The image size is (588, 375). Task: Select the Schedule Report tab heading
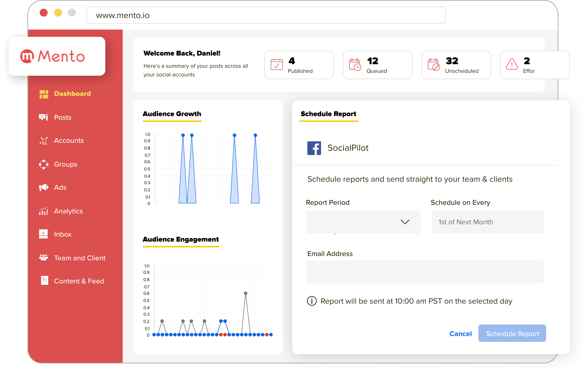click(329, 114)
